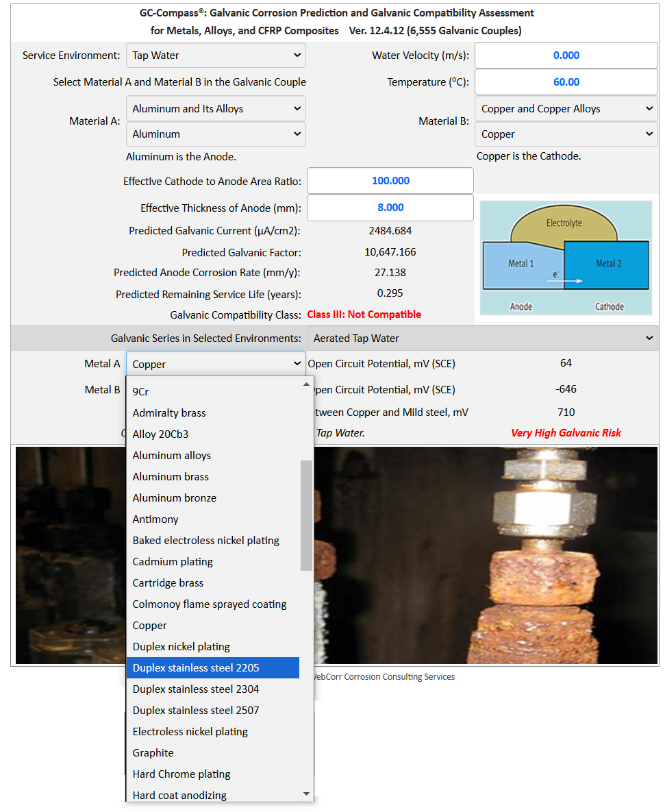Click the list scrollbar down arrow
Screen dimensions: 665x812
(x=306, y=794)
